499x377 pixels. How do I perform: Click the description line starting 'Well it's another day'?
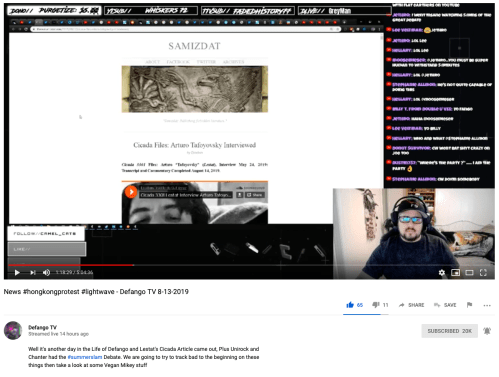pos(144,349)
